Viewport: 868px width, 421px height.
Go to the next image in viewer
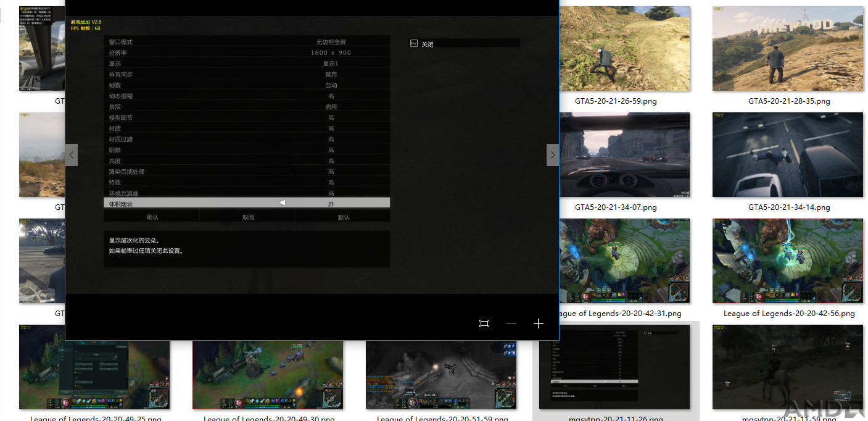point(553,155)
